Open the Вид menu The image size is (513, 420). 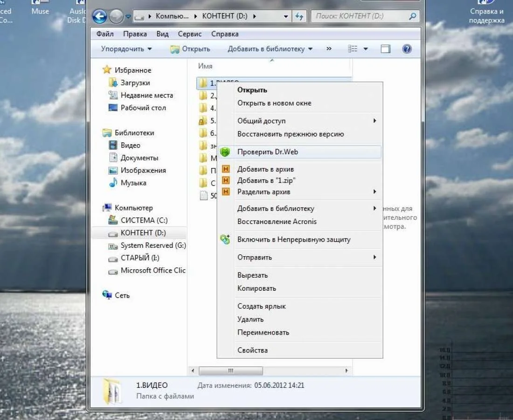[162, 34]
